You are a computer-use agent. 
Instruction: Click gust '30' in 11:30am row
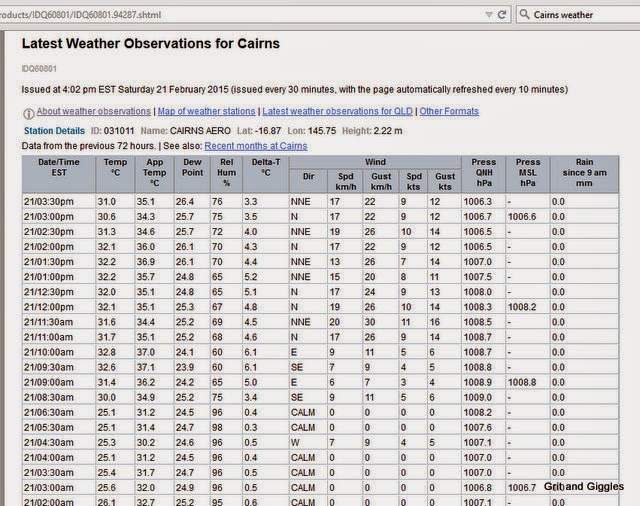click(x=370, y=322)
